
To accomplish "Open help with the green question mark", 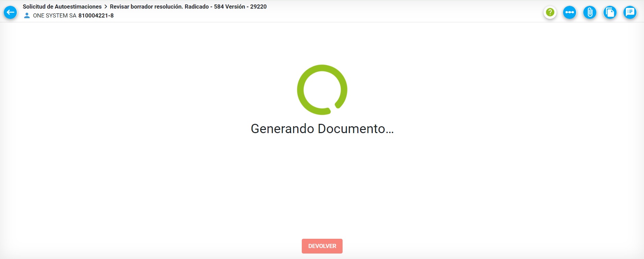I will [550, 12].
